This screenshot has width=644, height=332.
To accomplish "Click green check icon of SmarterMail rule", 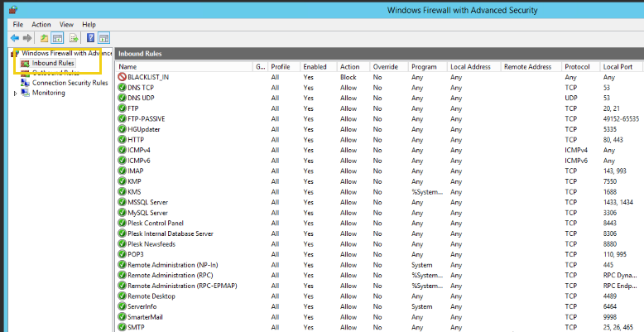I will (122, 317).
